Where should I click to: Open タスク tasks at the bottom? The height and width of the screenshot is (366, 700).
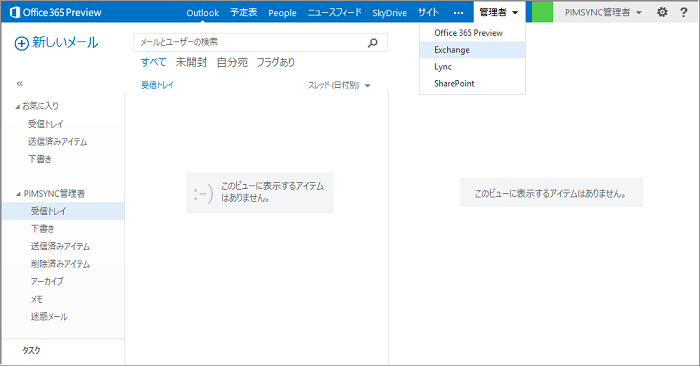(x=31, y=350)
